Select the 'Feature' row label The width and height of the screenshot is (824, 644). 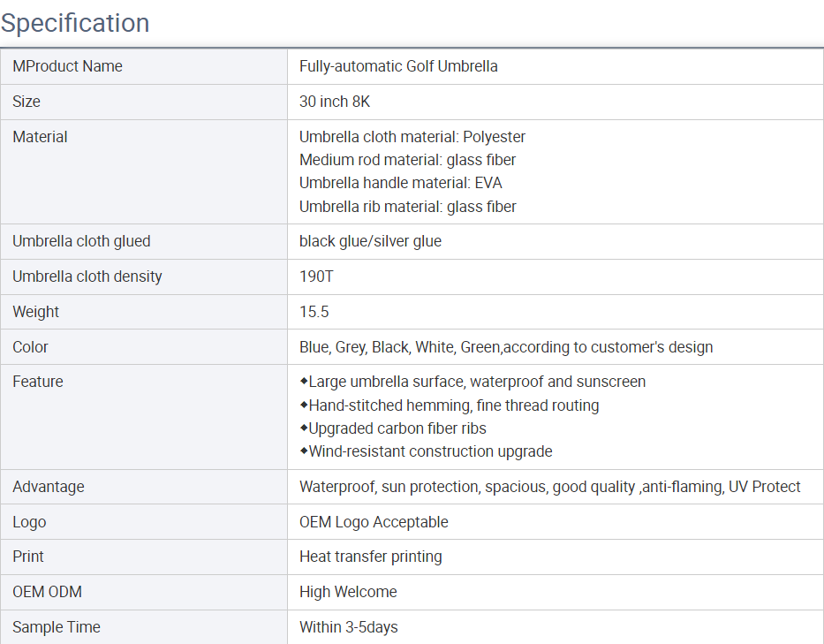point(38,382)
